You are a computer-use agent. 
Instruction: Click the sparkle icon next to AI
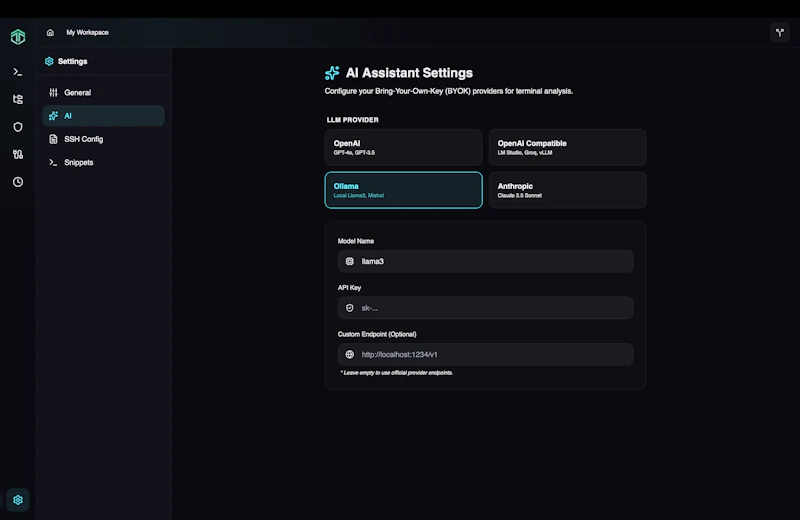[53, 116]
